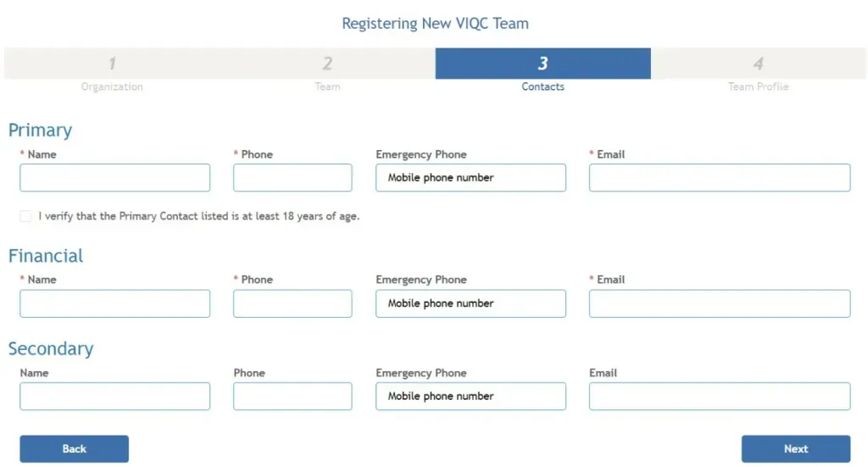This screenshot has width=868, height=467.
Task: Go to step 1 Organization
Action: point(112,70)
